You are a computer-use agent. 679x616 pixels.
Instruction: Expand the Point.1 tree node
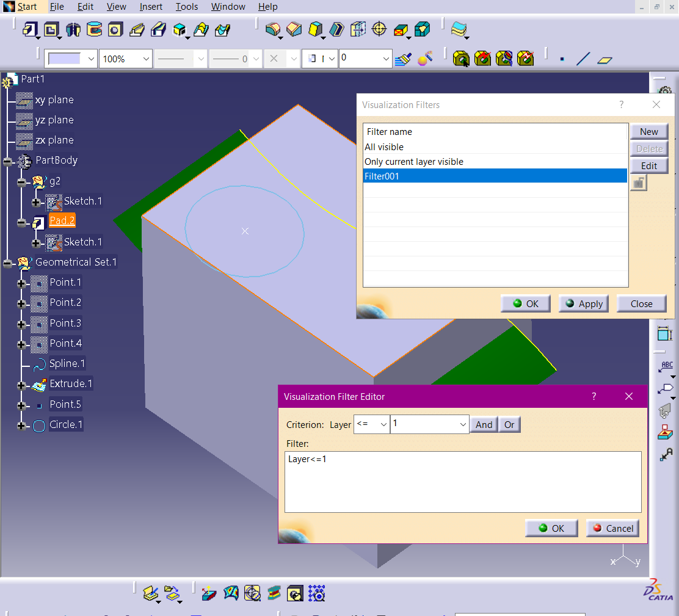22,283
